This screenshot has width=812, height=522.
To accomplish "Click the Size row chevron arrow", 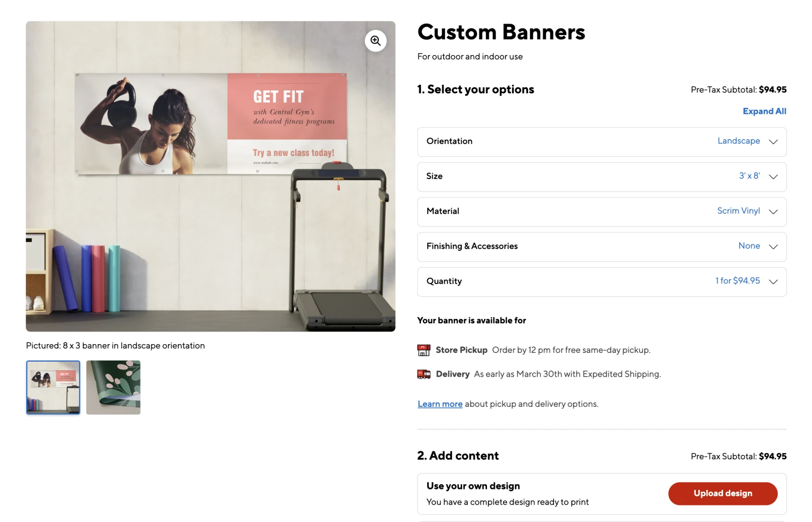I will 773,176.
